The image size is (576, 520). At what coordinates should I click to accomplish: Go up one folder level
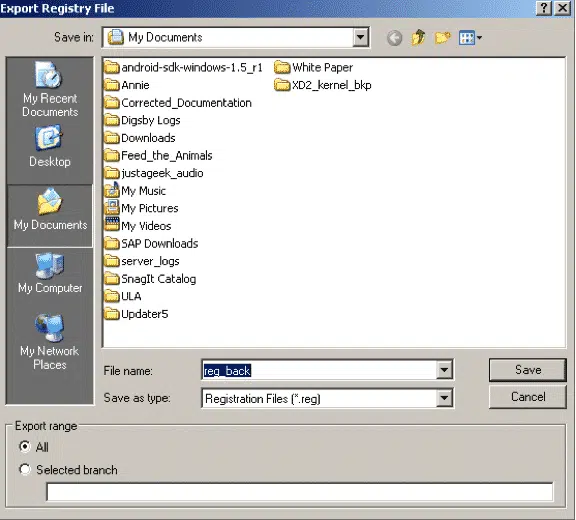pos(418,37)
